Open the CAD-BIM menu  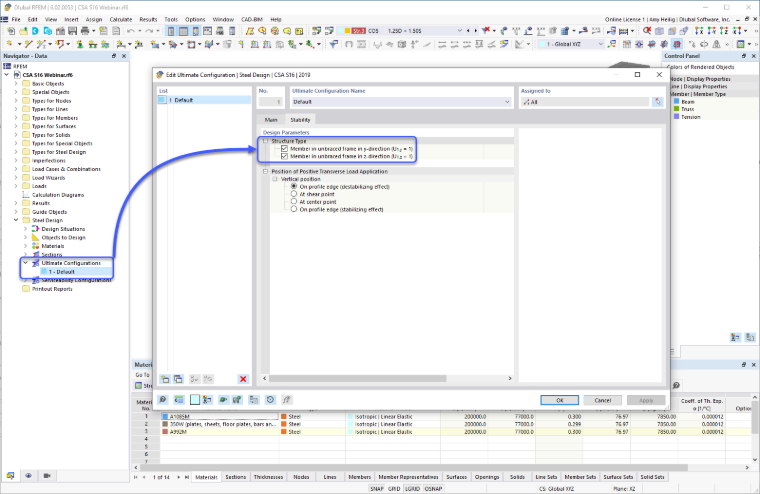click(252, 19)
